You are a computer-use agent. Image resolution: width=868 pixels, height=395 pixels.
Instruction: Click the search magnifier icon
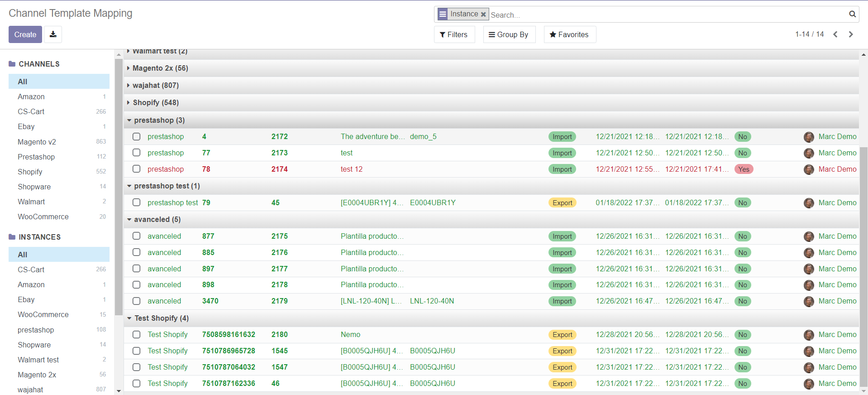pyautogui.click(x=852, y=14)
